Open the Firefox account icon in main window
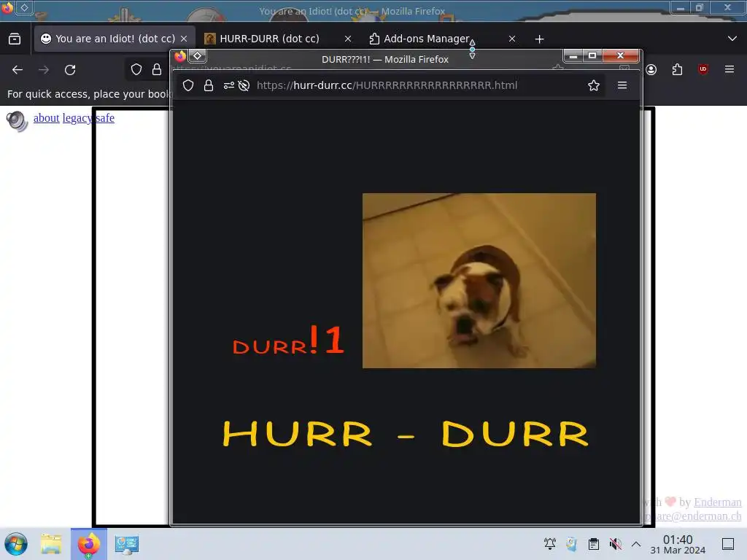 click(x=651, y=69)
